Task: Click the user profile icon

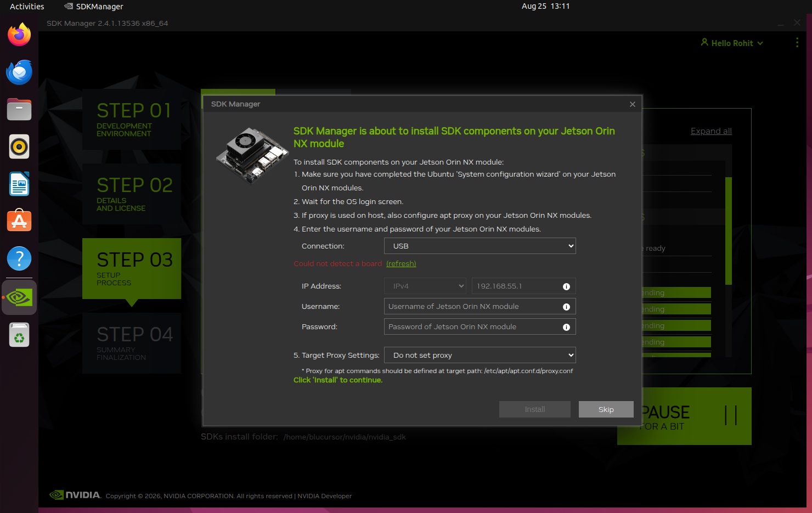Action: pos(704,42)
